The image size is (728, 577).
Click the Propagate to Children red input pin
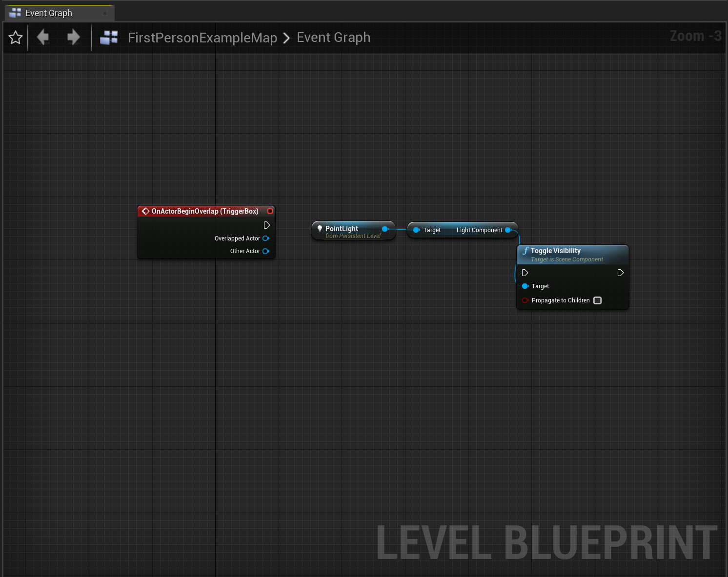[x=525, y=300]
